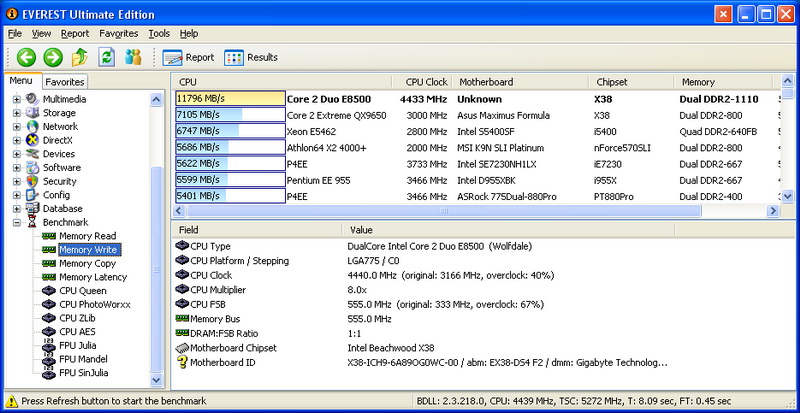800x413 pixels.
Task: Click the 6747 MB/s result bar
Action: click(x=230, y=131)
